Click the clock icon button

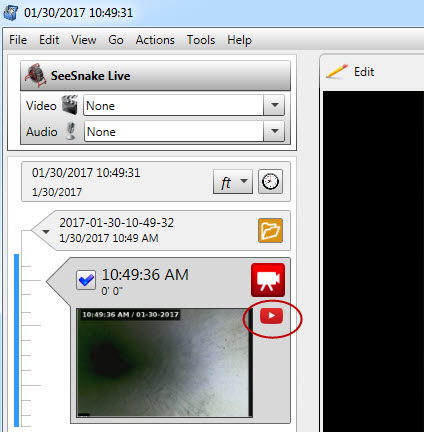tap(270, 182)
